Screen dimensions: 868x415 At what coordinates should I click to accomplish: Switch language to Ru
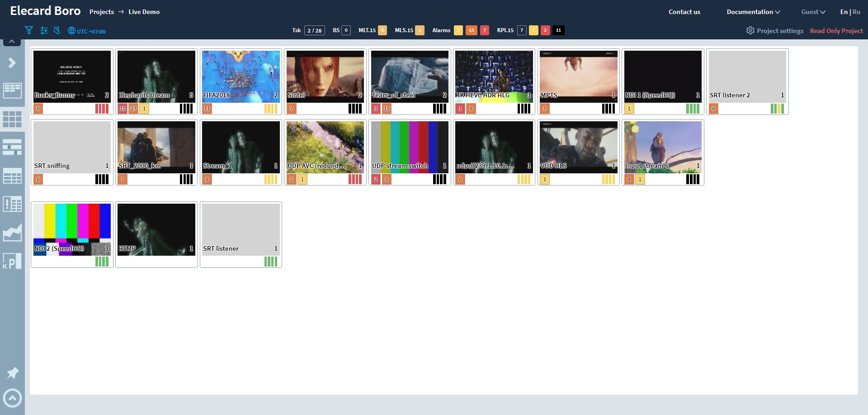click(x=856, y=12)
